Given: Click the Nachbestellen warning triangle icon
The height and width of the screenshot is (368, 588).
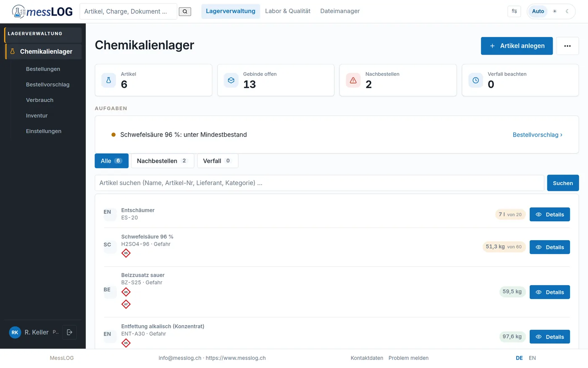Looking at the screenshot, I should [x=353, y=80].
